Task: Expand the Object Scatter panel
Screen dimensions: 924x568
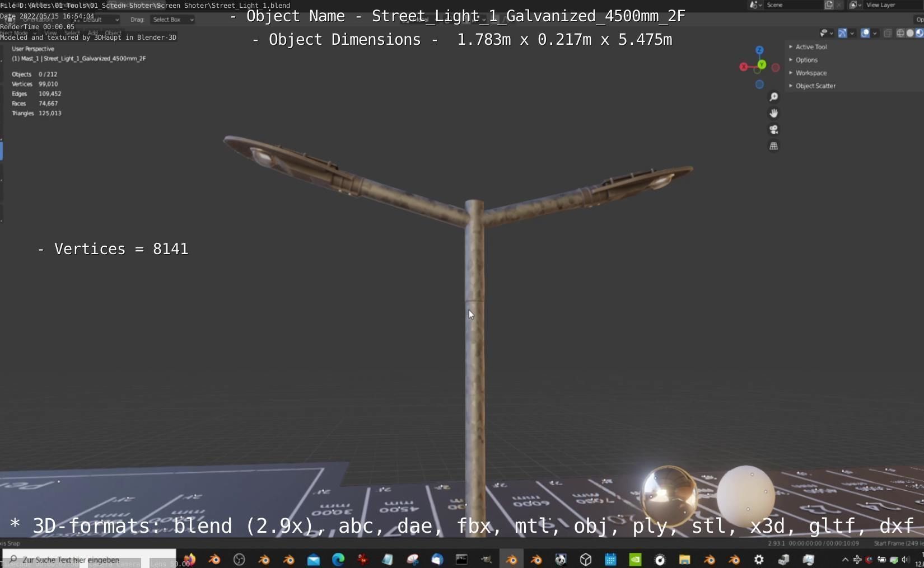Action: [815, 86]
